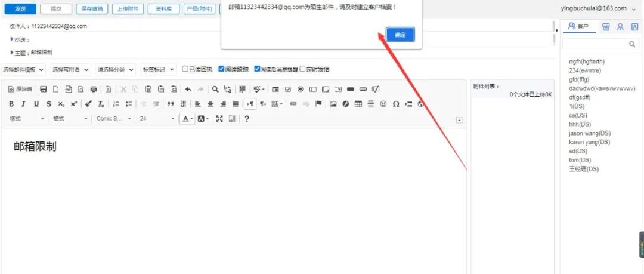Click the 确定 button in the dialog

click(401, 35)
